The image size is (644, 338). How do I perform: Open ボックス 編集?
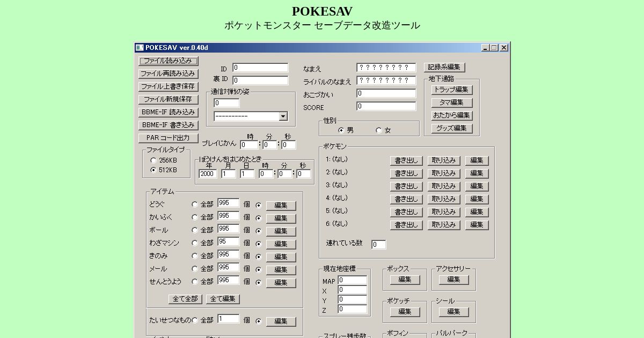[x=405, y=280]
